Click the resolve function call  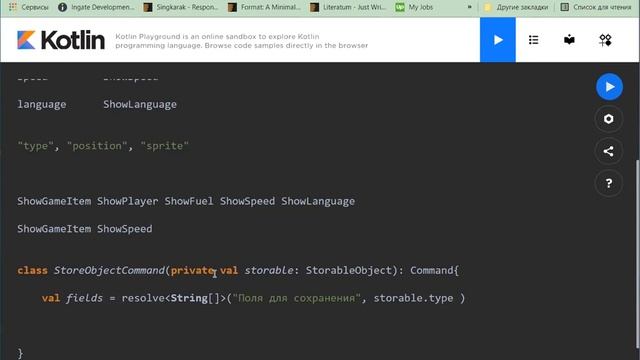(143, 298)
